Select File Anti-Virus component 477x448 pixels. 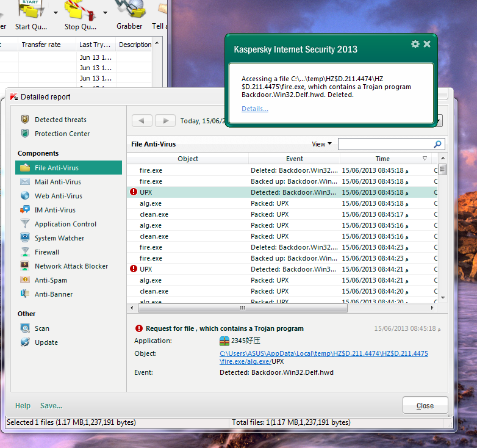pos(68,168)
